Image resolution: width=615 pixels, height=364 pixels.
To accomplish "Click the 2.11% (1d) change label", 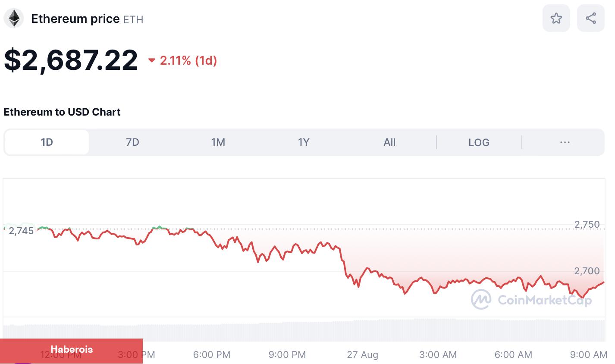I will tap(188, 60).
